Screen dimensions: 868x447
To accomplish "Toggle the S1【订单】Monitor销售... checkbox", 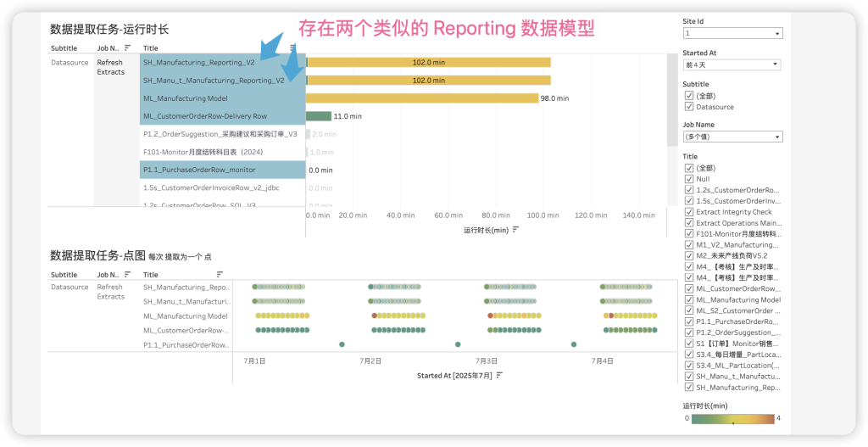I will [689, 344].
